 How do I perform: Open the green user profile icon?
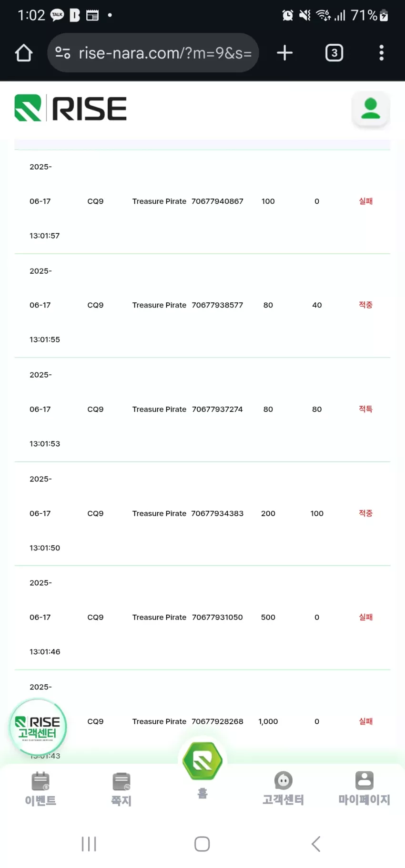(371, 109)
